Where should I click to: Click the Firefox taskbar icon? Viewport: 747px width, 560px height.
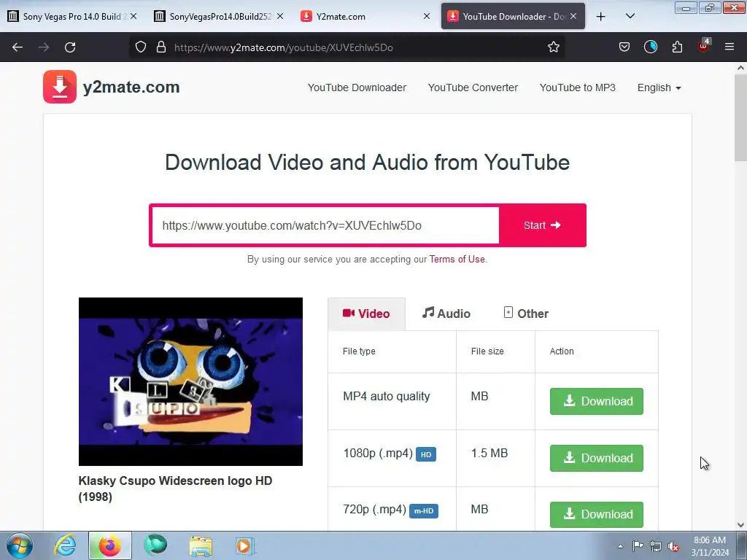point(109,545)
